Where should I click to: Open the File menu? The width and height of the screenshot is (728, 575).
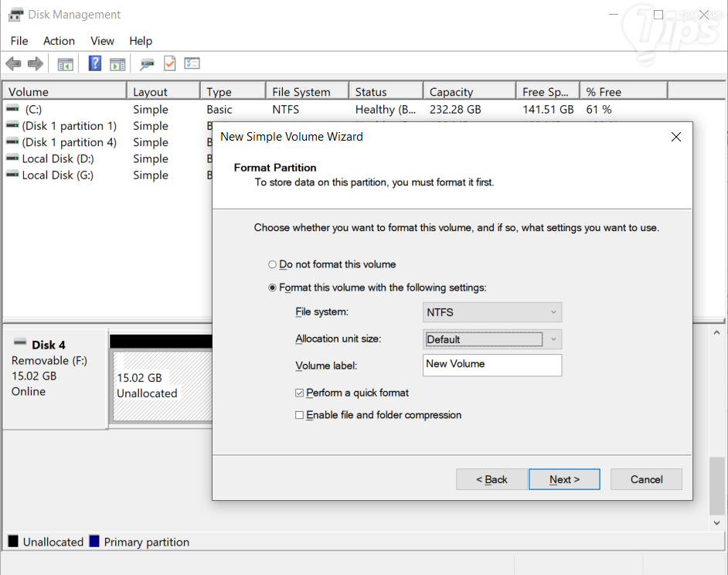19,41
